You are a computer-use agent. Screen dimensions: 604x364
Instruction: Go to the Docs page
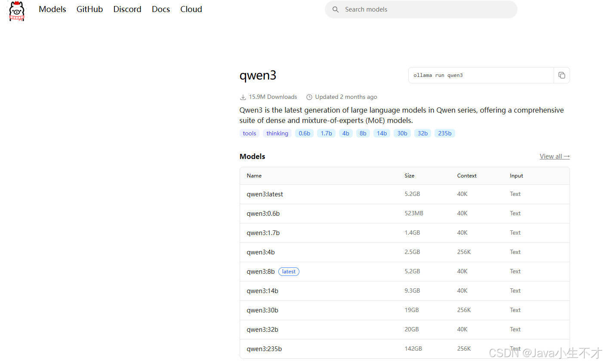pos(161,9)
